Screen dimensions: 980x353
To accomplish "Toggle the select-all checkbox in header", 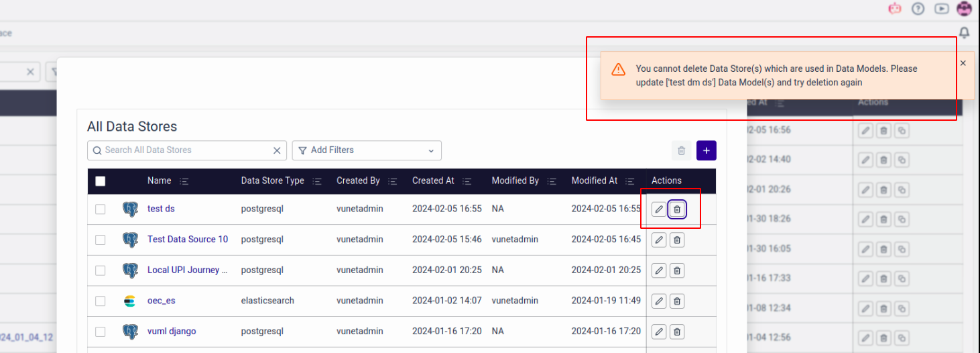I will tap(101, 181).
